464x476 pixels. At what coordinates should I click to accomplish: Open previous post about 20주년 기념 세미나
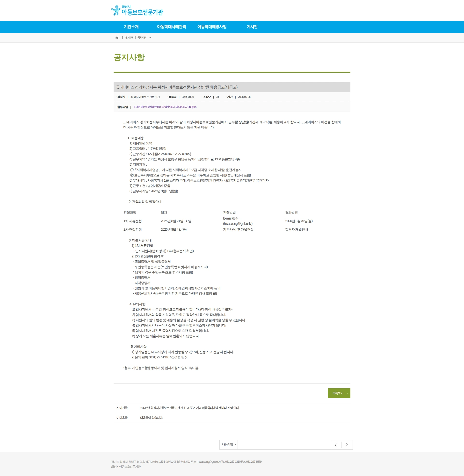[189, 408]
